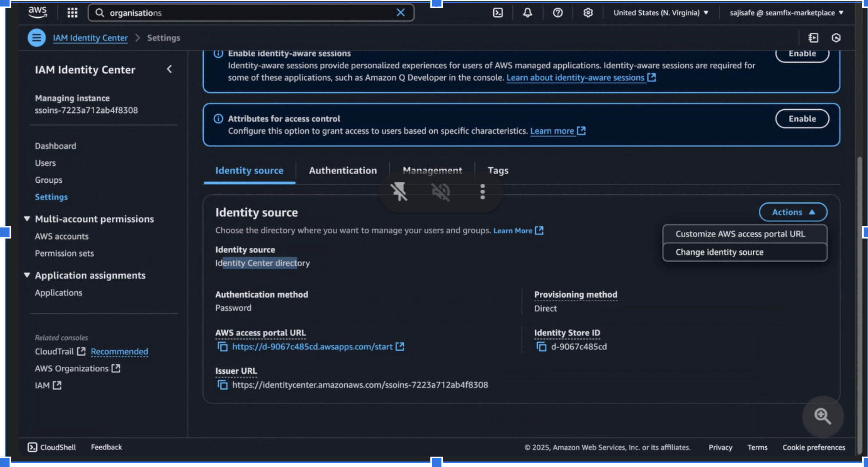The height and width of the screenshot is (467, 868).
Task: Toggle the muted speaker icon in overlay
Action: pyautogui.click(x=440, y=192)
